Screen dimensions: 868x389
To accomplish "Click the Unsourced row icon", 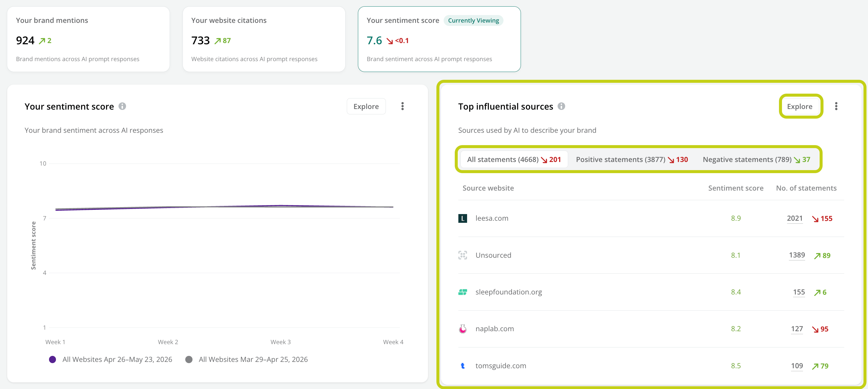I will pos(463,255).
